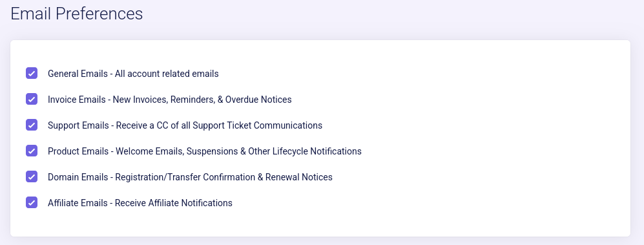Click 'Welcome Emails, Suspensions & Other Lifecycle Notifications'
Viewport: 644px width, 245px height.
click(x=238, y=151)
